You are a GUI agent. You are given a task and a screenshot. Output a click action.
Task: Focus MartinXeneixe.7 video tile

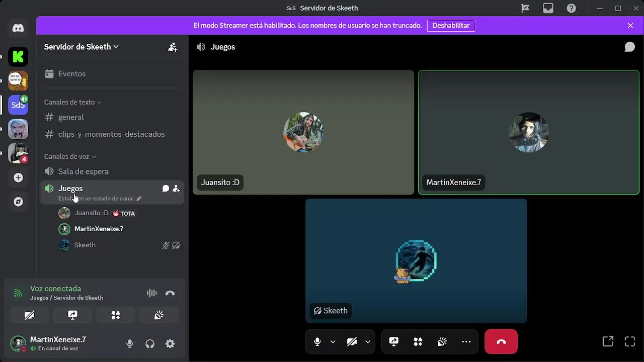(529, 132)
